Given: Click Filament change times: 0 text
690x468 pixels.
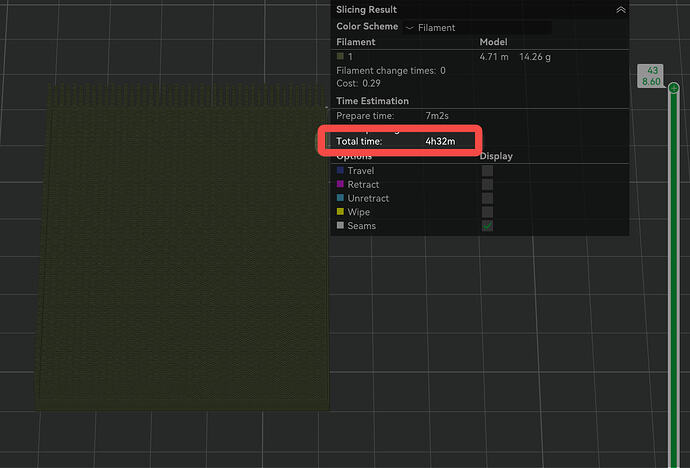Looking at the screenshot, I should (391, 71).
